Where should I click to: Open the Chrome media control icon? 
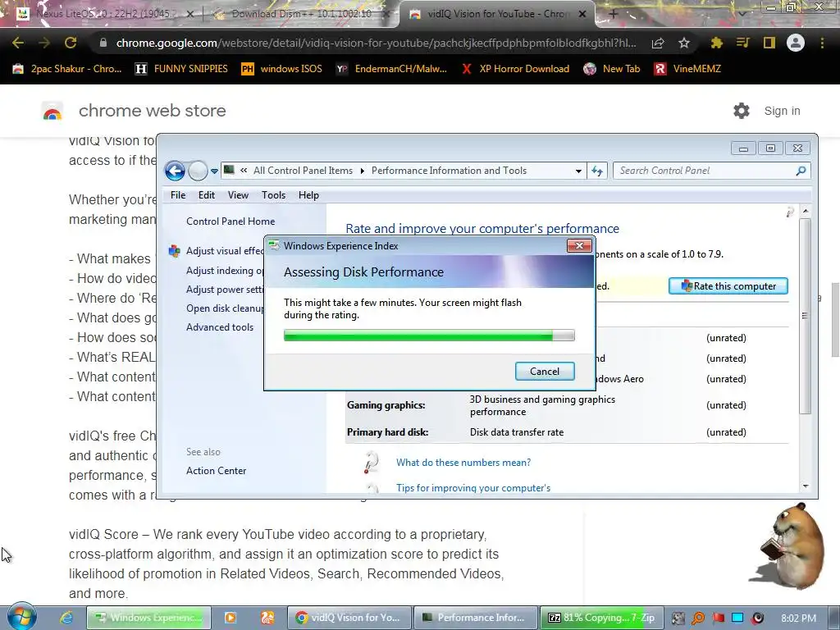742,43
